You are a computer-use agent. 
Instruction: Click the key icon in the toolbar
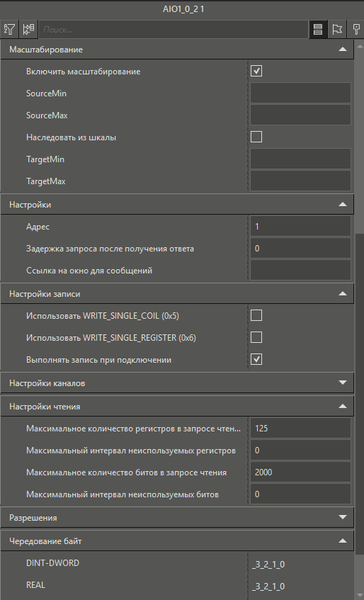click(x=356, y=29)
